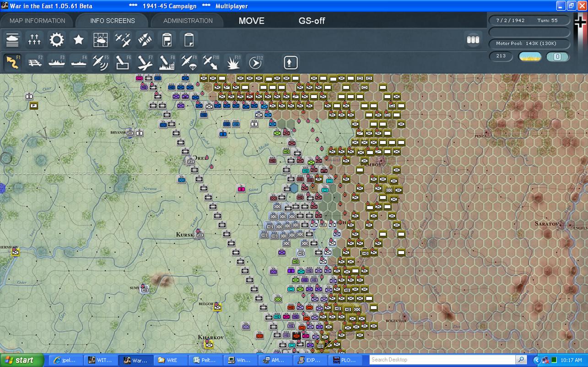Screen dimensions: 588x367
Task: Click the date and turn display
Action: coord(529,21)
